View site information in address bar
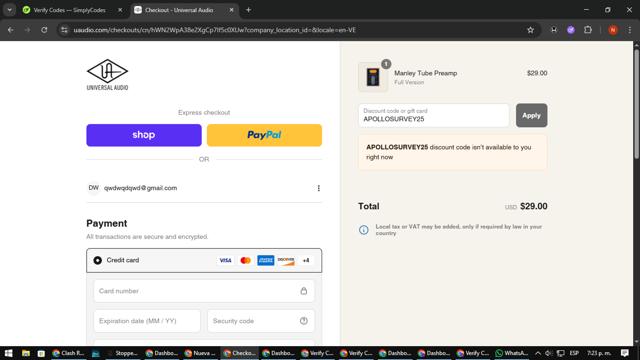This screenshot has height=360, width=640. (x=64, y=30)
